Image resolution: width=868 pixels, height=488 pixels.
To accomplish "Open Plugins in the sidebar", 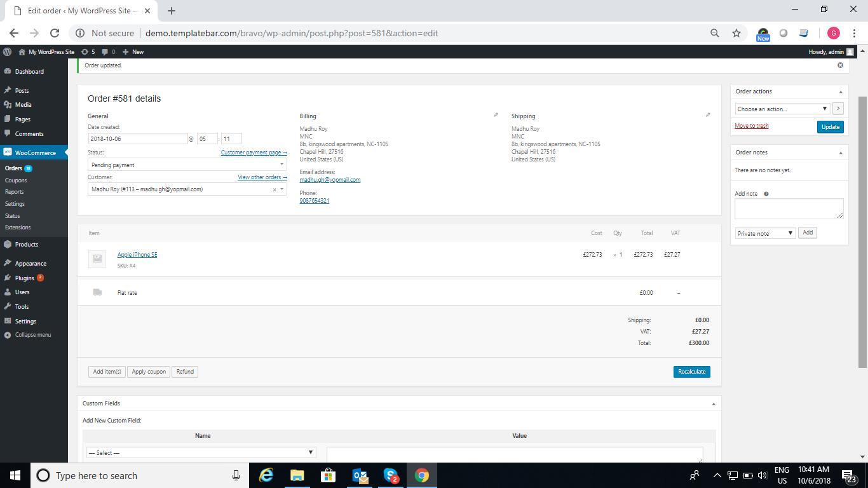I will 24,278.
